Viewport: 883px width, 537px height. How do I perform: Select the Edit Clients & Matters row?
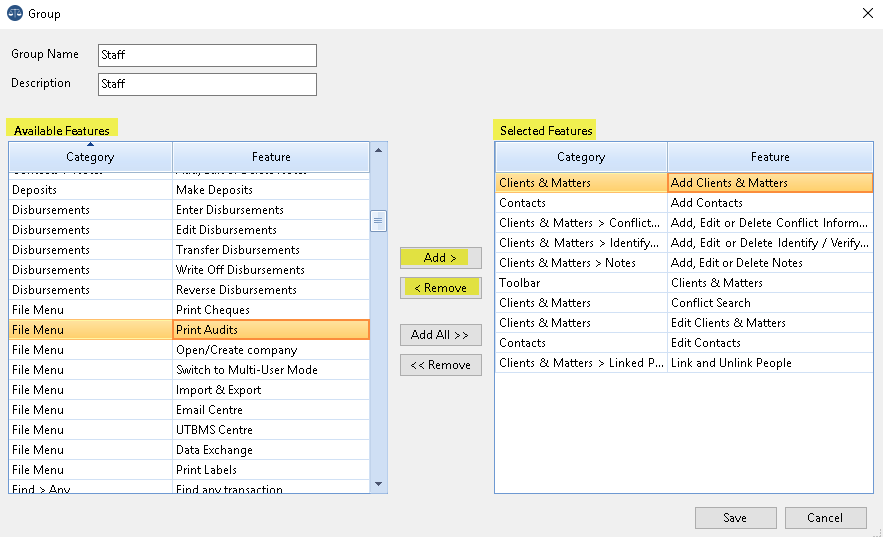click(x=684, y=323)
